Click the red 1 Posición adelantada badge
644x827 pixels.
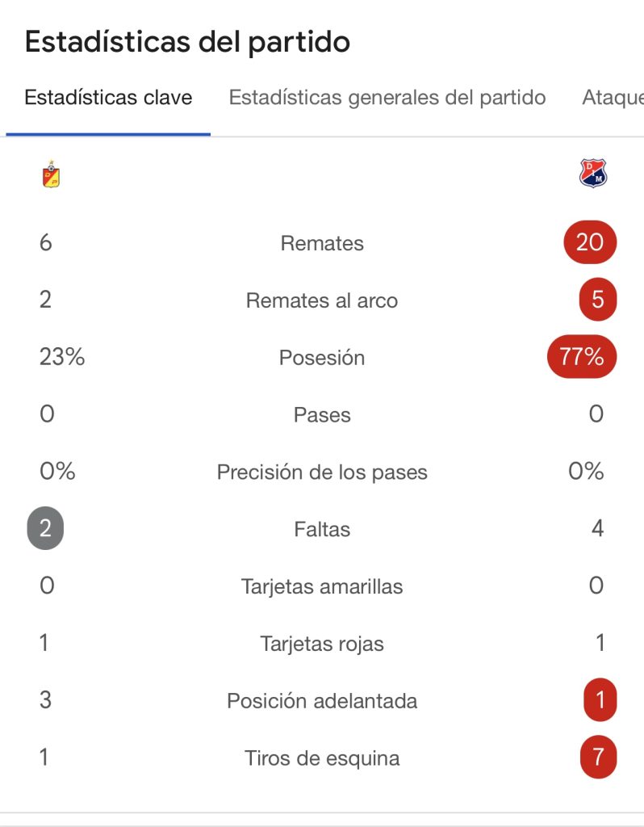point(598,699)
